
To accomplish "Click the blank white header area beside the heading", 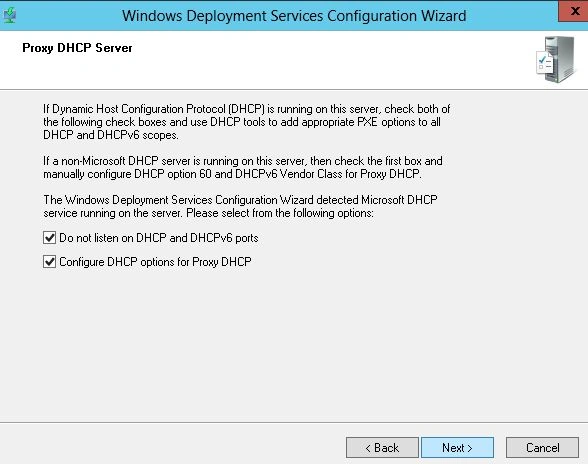I will pos(330,60).
